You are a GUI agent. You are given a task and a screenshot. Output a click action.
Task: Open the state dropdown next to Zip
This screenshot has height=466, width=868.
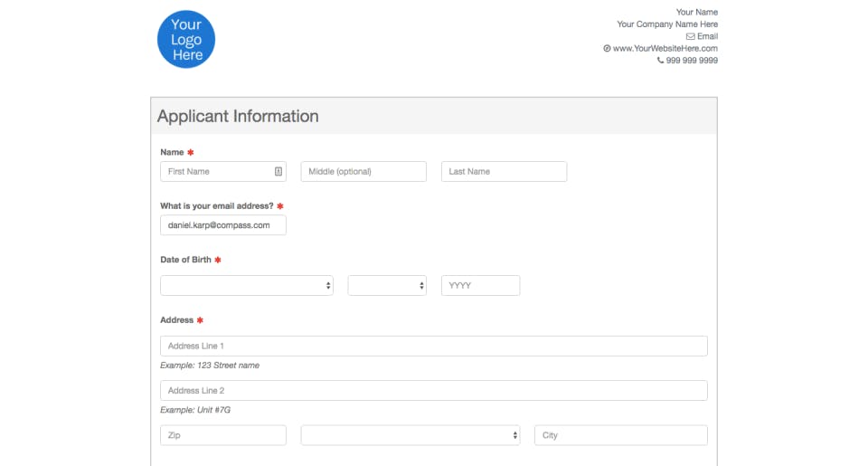point(410,435)
